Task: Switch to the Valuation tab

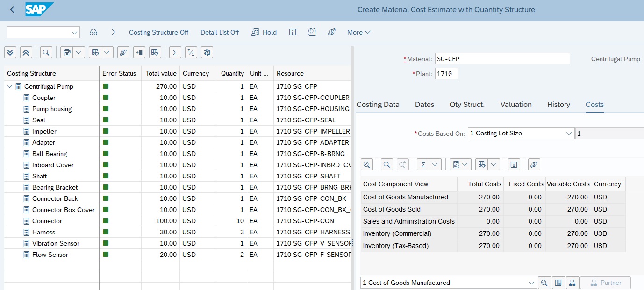Action: coord(516,105)
